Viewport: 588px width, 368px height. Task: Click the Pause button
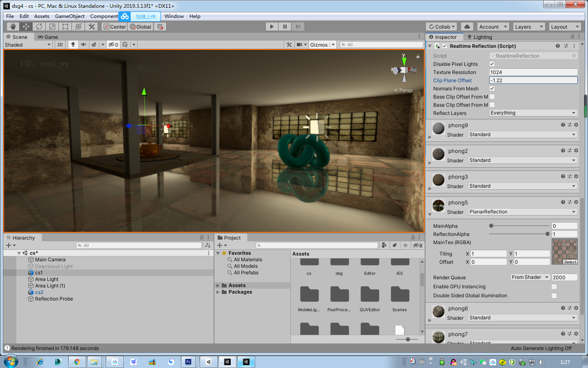click(285, 27)
